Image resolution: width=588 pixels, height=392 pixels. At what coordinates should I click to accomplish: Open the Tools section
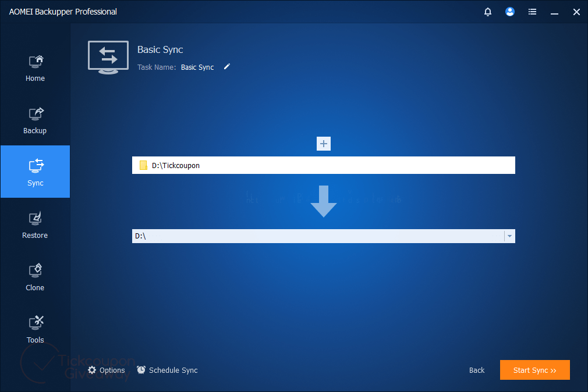pyautogui.click(x=35, y=329)
